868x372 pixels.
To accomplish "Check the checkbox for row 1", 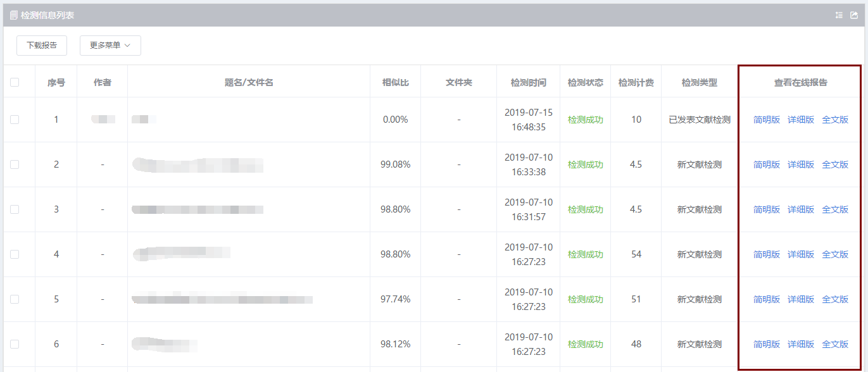I will click(x=15, y=120).
